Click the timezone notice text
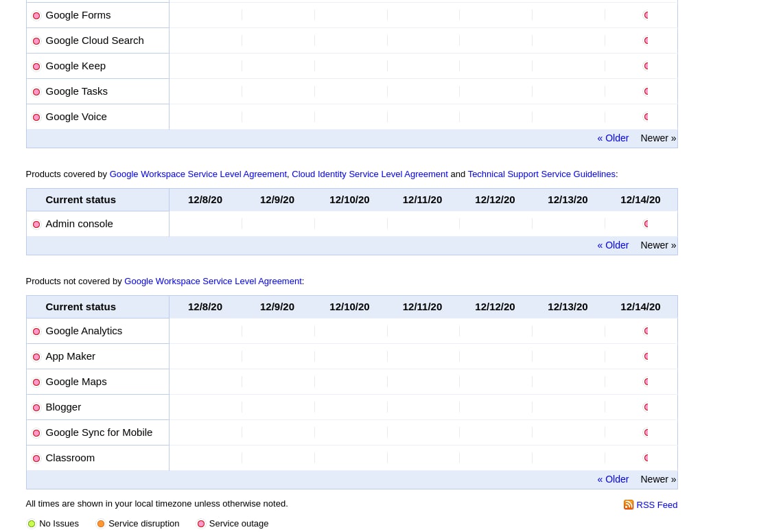Viewport: 770px width, 532px height. click(156, 504)
